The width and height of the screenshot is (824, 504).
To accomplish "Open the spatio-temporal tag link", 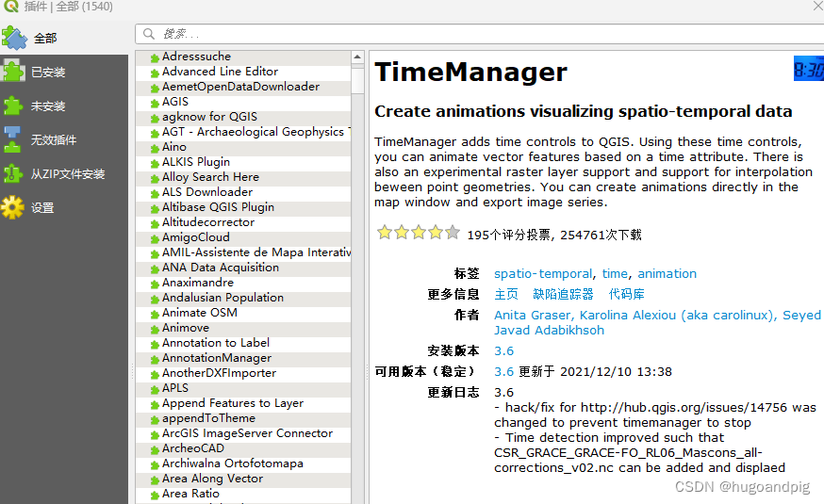I will point(543,273).
